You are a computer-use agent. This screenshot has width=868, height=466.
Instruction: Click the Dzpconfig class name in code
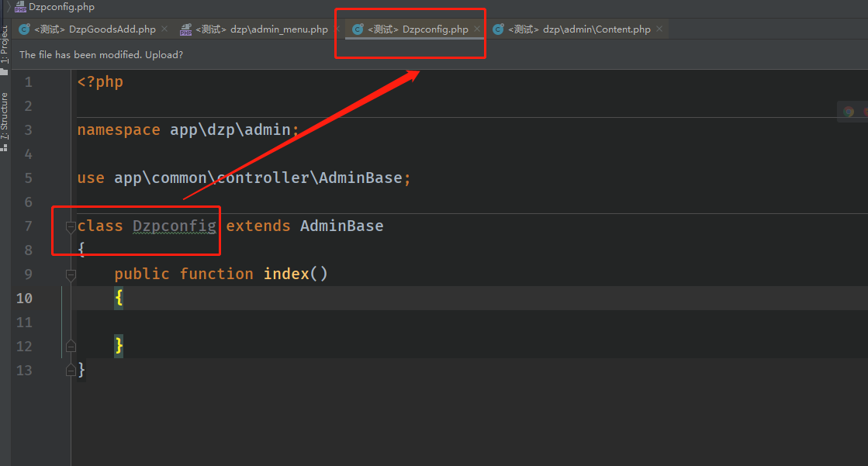pos(174,226)
